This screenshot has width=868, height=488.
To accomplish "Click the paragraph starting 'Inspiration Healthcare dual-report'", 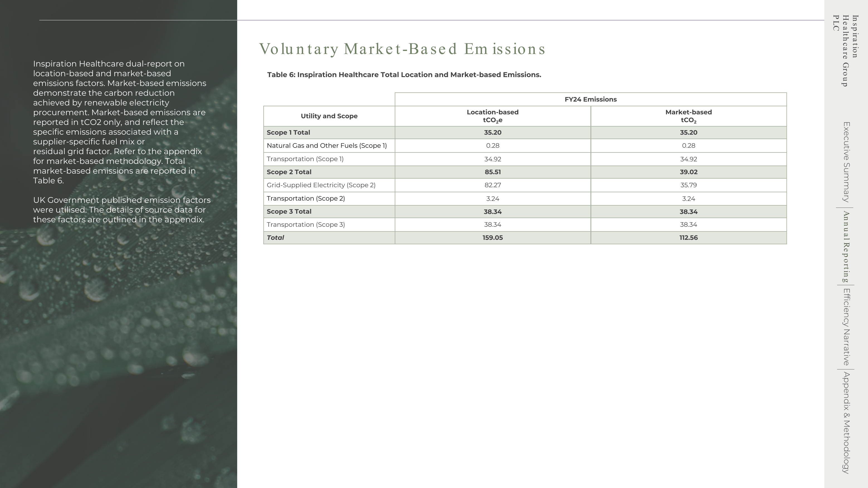I will coord(120,122).
